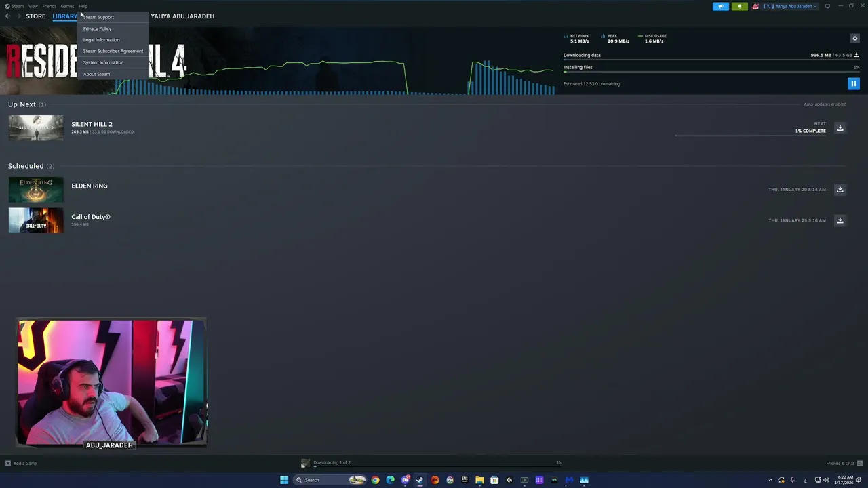Expand Yahya Abu Jaradeh account dropdown

791,6
